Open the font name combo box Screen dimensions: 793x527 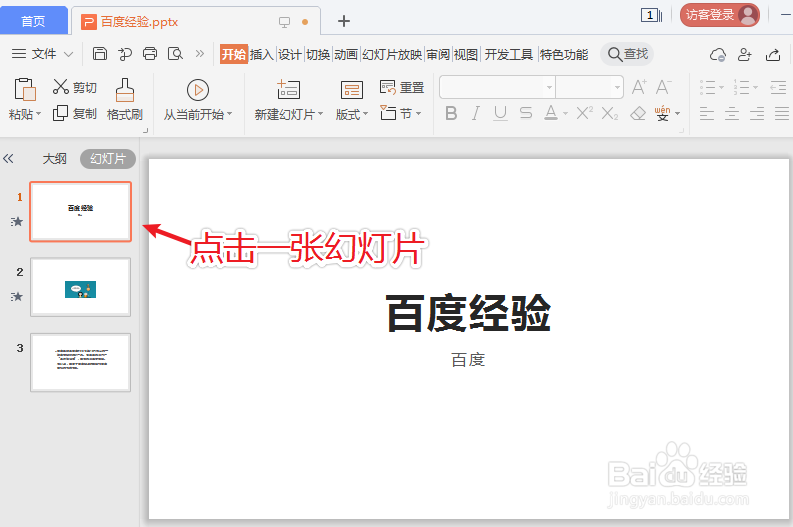click(497, 87)
